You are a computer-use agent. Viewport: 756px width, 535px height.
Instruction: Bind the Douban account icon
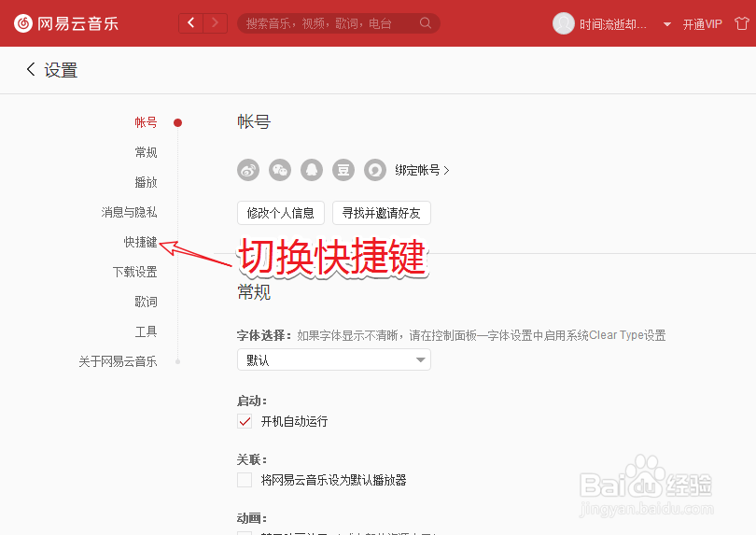(x=343, y=170)
